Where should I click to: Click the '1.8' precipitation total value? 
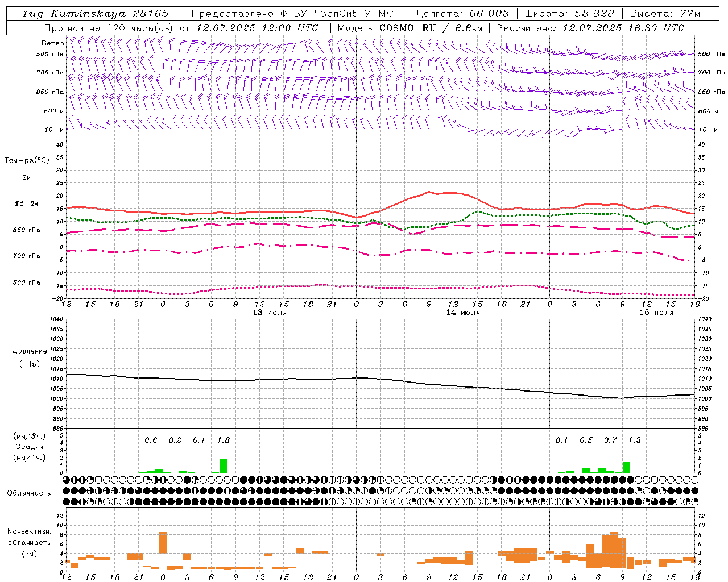click(224, 440)
